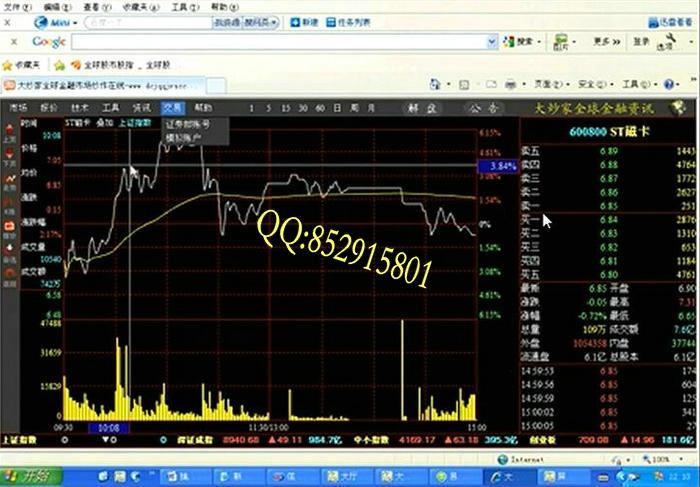700x487 pixels.
Task: Expand the Google search box dropdown arrow
Action: point(490,42)
